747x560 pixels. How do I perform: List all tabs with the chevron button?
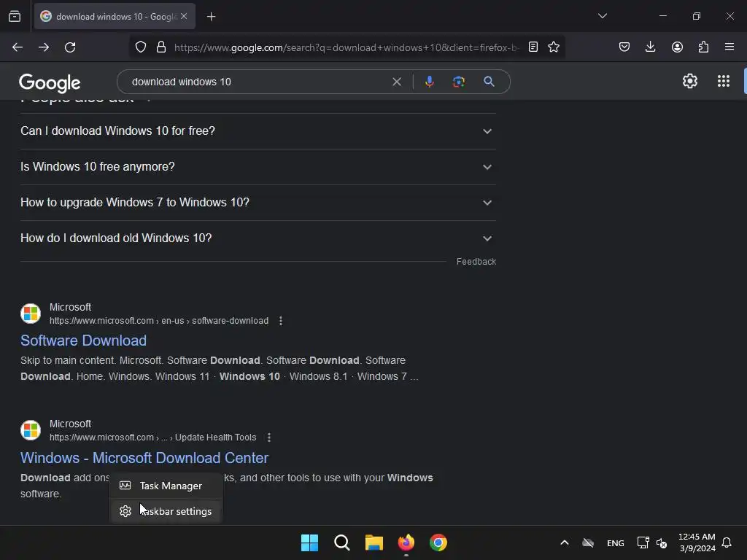click(x=602, y=16)
